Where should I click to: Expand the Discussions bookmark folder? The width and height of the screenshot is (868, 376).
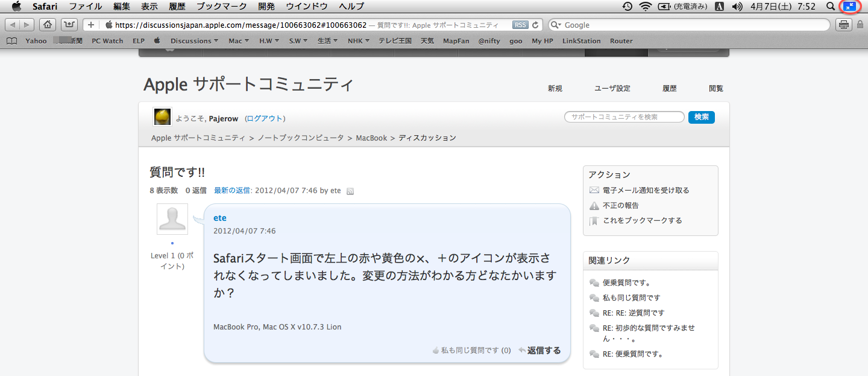[x=194, y=41]
